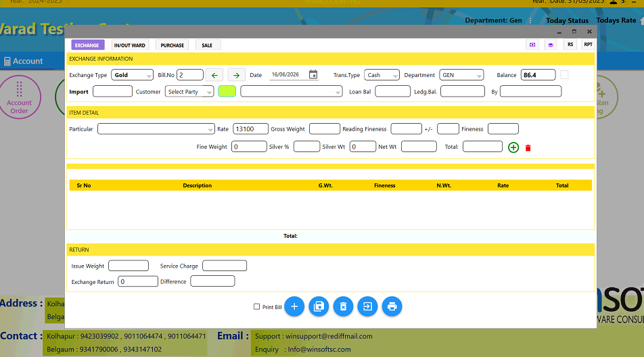Toggle the Print Bill checkbox
Viewport: 644px width, 357px height.
(256, 306)
